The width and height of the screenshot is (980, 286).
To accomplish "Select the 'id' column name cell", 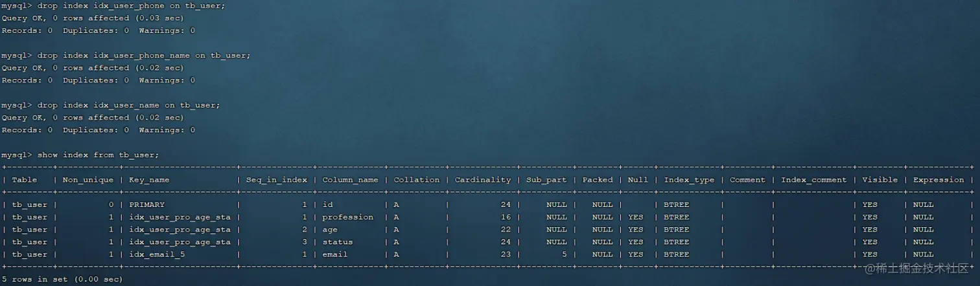I will pyautogui.click(x=327, y=204).
